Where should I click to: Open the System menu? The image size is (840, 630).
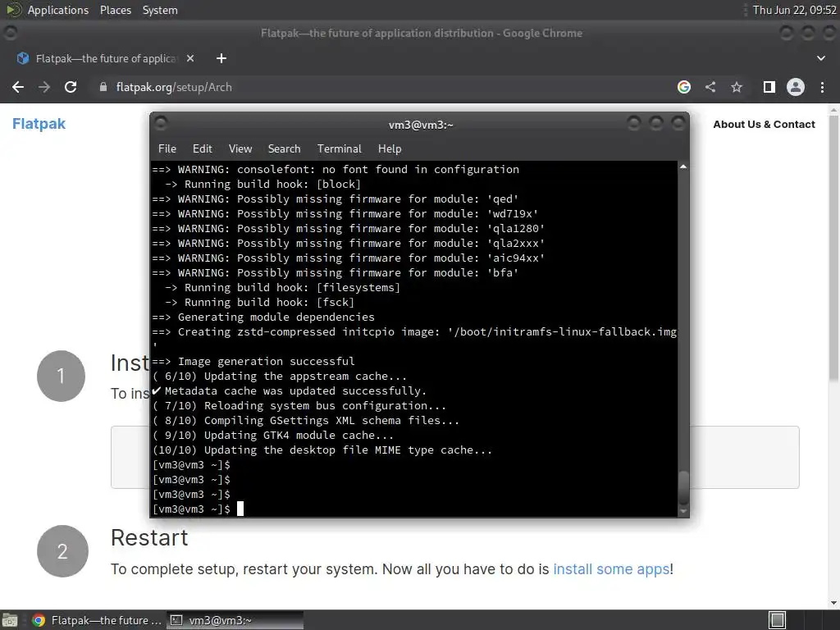pyautogui.click(x=160, y=10)
